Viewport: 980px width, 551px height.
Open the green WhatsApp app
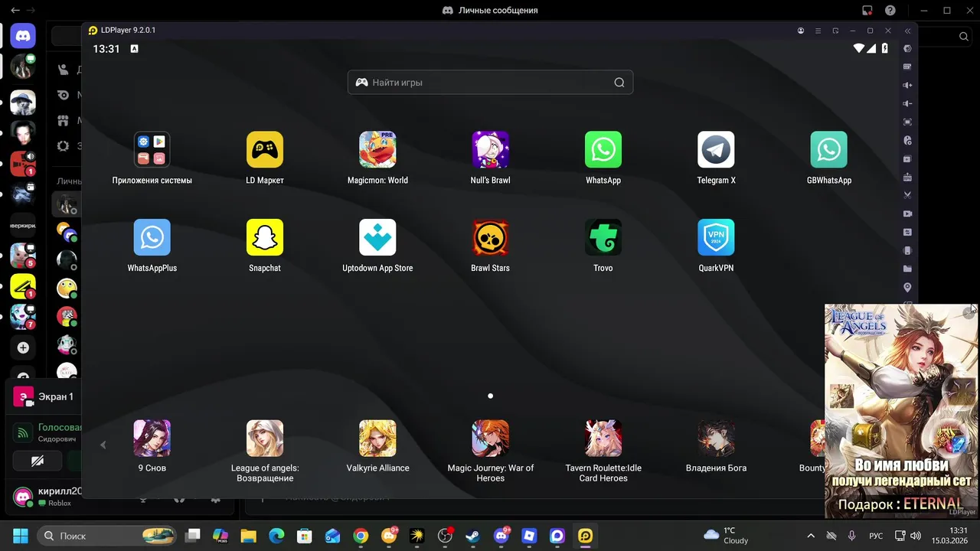pos(603,149)
